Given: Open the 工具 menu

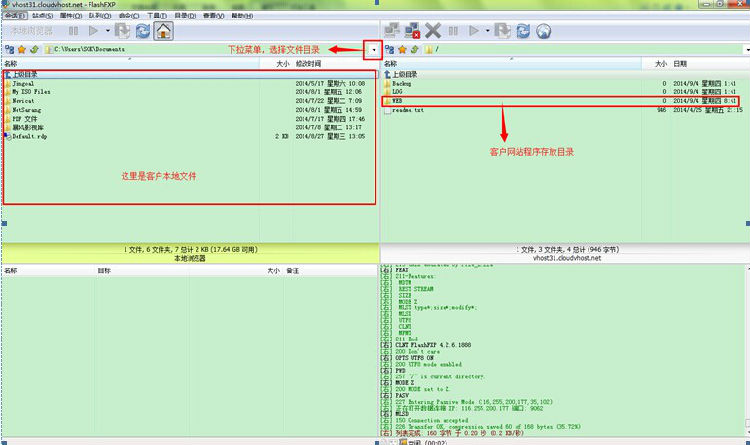Looking at the screenshot, I should tap(157, 16).
